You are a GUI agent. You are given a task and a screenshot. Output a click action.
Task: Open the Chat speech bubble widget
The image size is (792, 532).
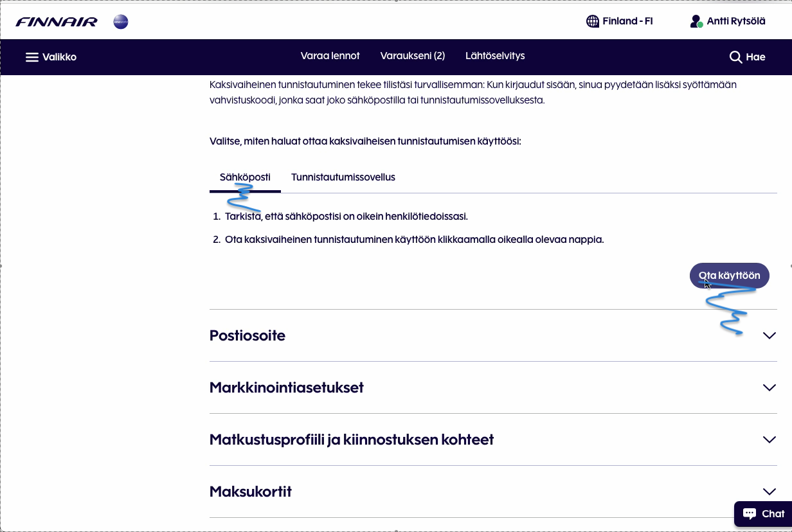coord(750,513)
